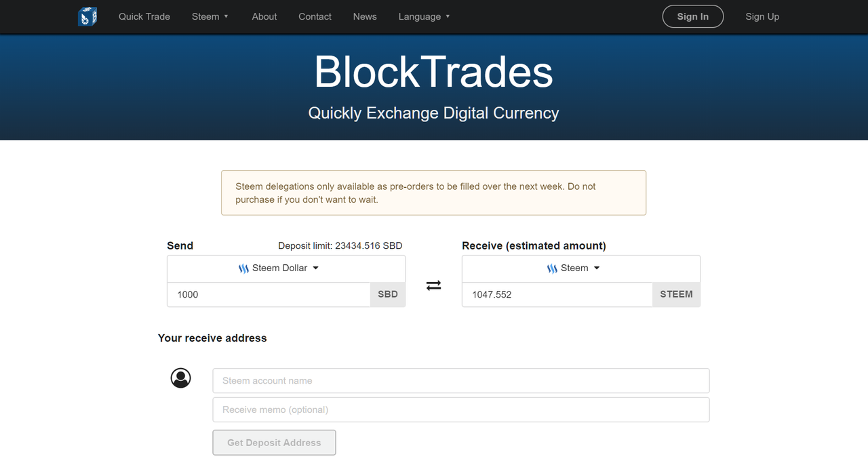Expand the Language dropdown menu
Viewport: 868px width, 463px height.
point(425,16)
